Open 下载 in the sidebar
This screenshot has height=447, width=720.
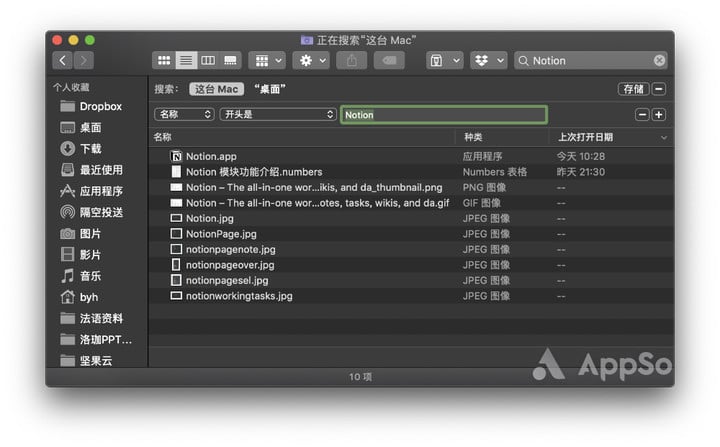80,149
